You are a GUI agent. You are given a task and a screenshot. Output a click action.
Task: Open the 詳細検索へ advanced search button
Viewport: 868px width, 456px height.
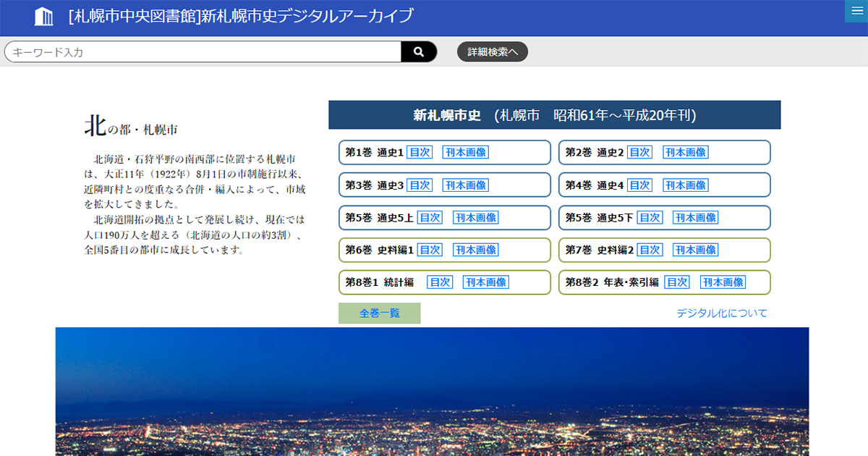point(493,52)
